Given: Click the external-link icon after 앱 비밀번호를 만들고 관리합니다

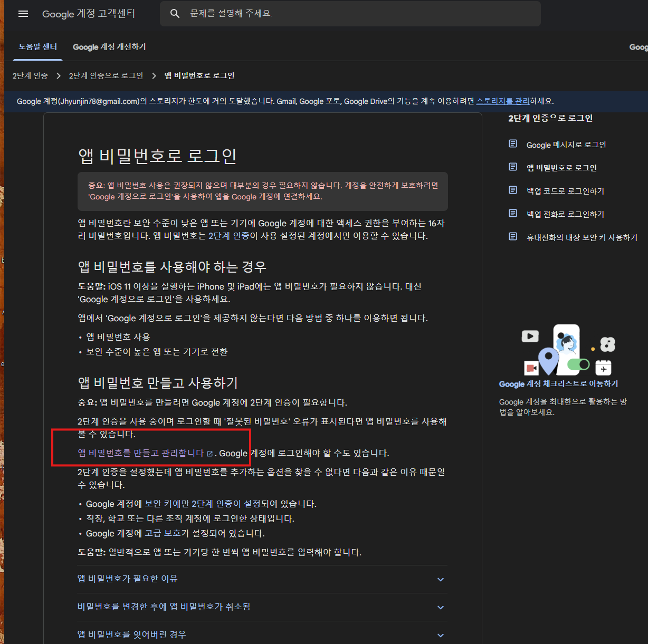Looking at the screenshot, I should (209, 454).
